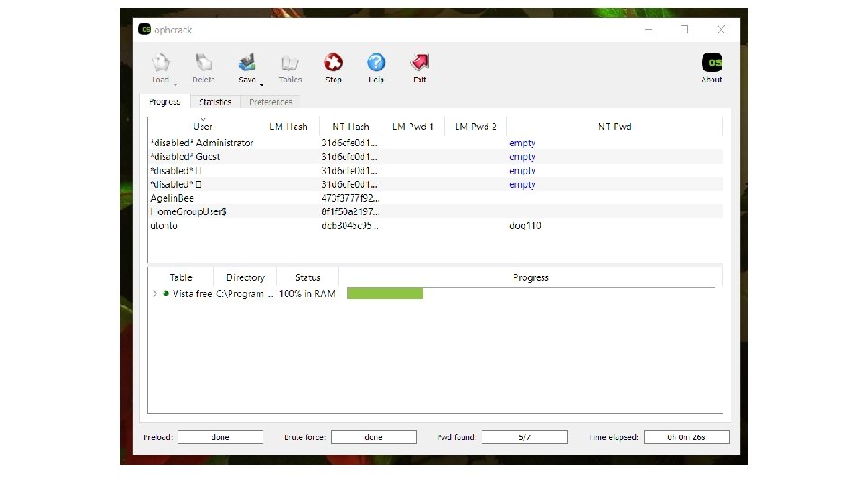Click the '473f3777f92...' NT hash cell
Image resolution: width=868 pixels, height=488 pixels.
pos(350,198)
